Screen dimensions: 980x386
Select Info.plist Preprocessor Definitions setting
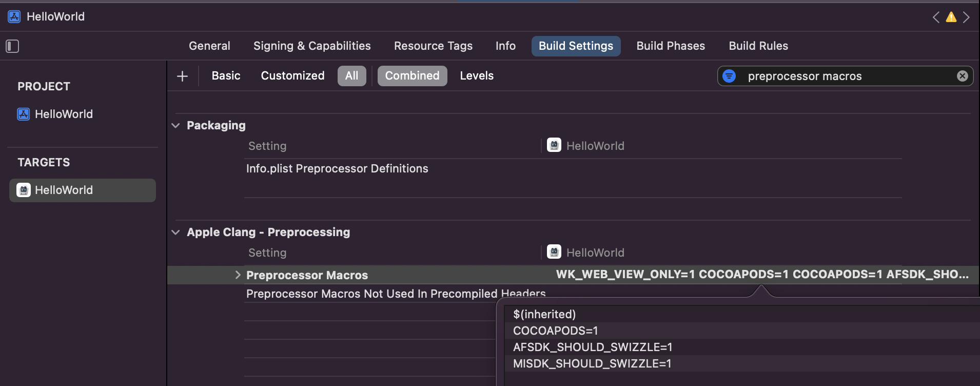coord(337,169)
